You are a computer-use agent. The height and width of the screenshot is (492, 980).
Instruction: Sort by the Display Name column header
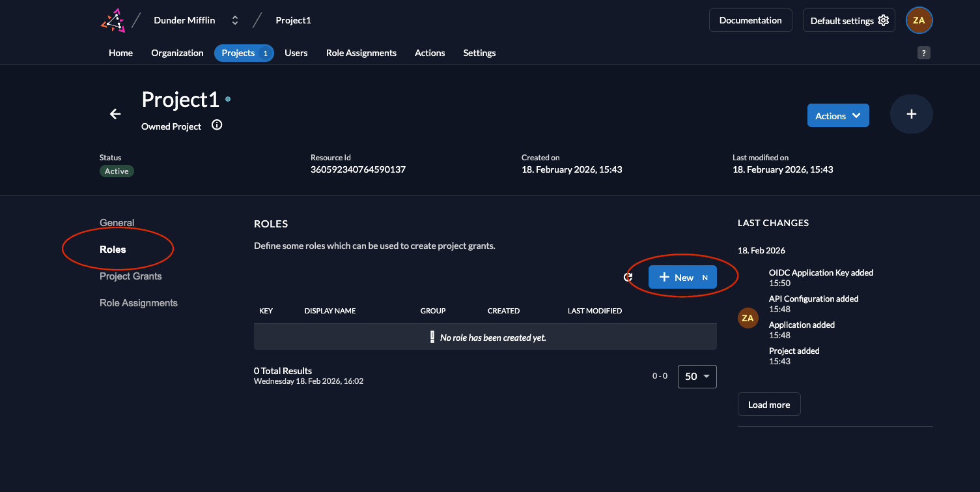[x=329, y=311]
